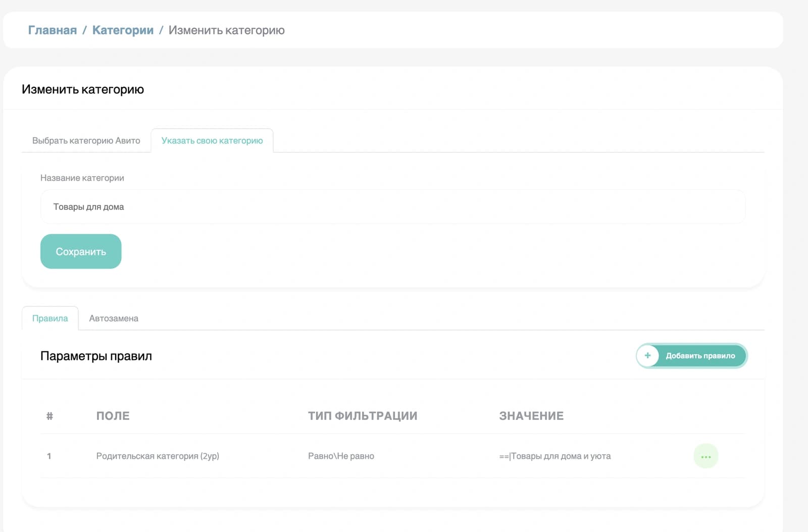Select the Родительская категория (2ур) cell
The image size is (808, 532).
tap(158, 456)
